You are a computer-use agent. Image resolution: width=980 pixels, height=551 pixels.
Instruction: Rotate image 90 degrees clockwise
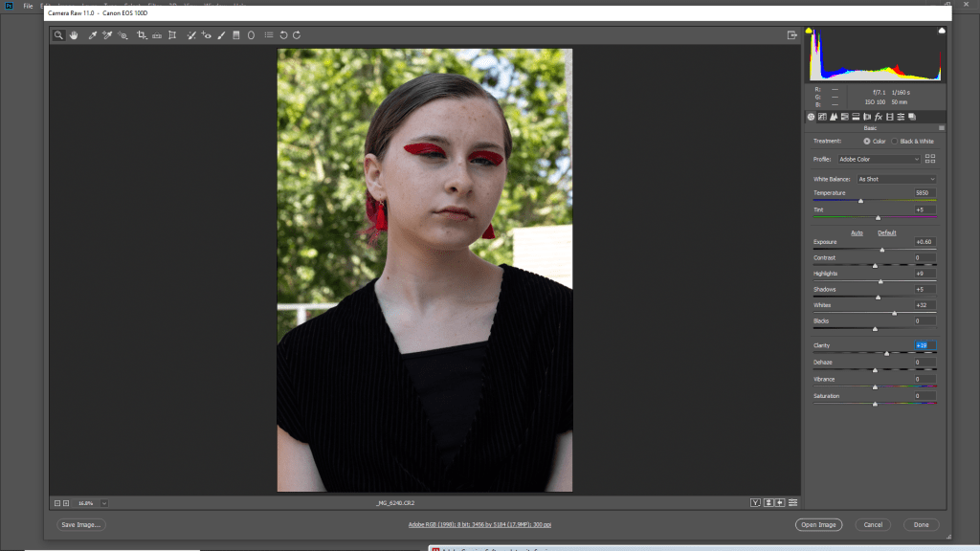297,35
